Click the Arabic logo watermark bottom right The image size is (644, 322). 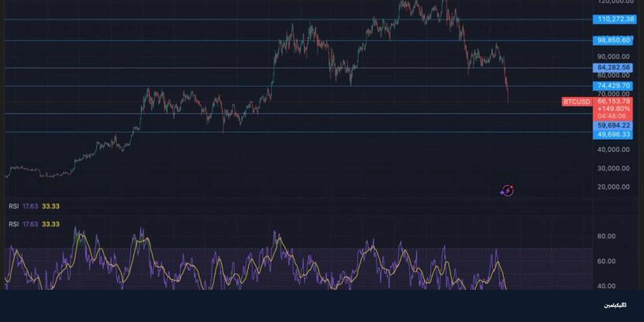pyautogui.click(x=615, y=305)
